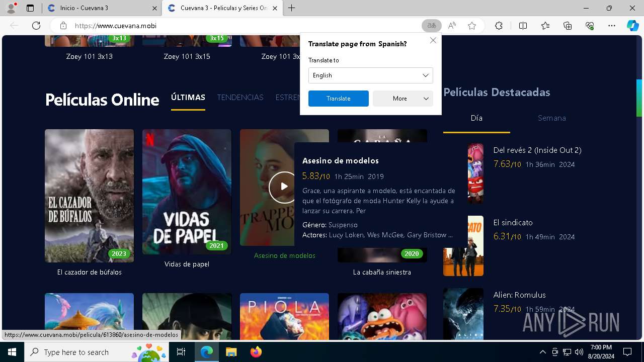Image resolution: width=644 pixels, height=362 pixels.
Task: Add this page to favorites star
Action: point(472,26)
